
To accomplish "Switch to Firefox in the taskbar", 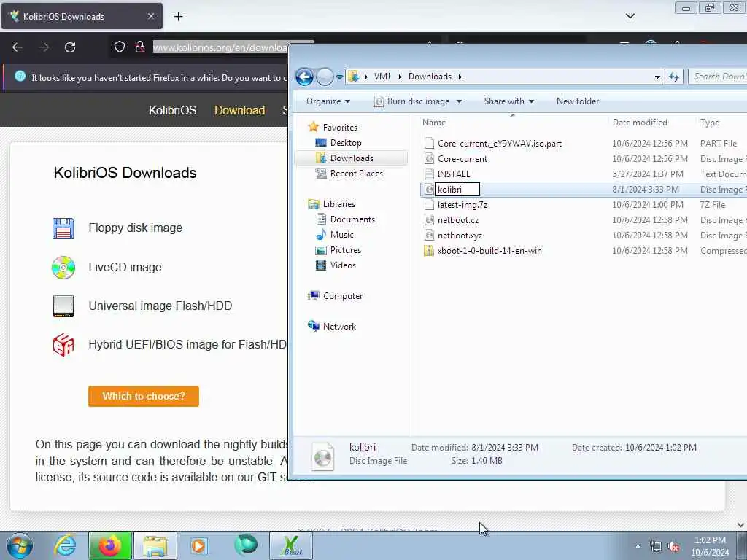I will [110, 545].
